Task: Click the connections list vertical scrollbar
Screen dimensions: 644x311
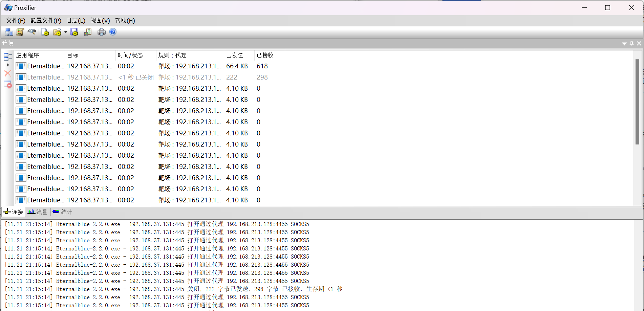Action: (637, 102)
